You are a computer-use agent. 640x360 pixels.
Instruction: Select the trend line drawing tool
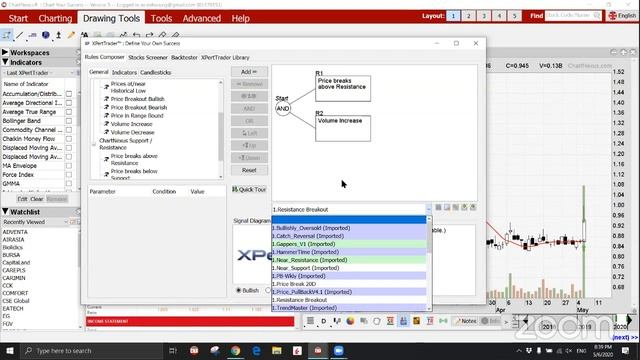19,36
